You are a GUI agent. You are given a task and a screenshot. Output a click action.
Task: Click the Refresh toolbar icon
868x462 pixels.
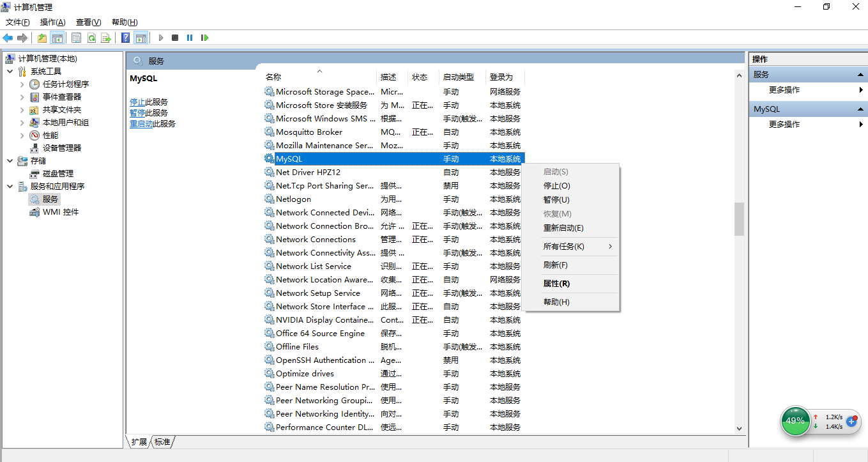pos(91,38)
